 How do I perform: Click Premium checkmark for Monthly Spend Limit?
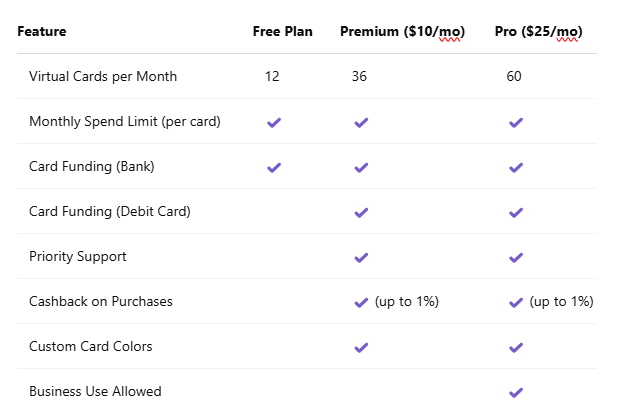[x=361, y=122]
